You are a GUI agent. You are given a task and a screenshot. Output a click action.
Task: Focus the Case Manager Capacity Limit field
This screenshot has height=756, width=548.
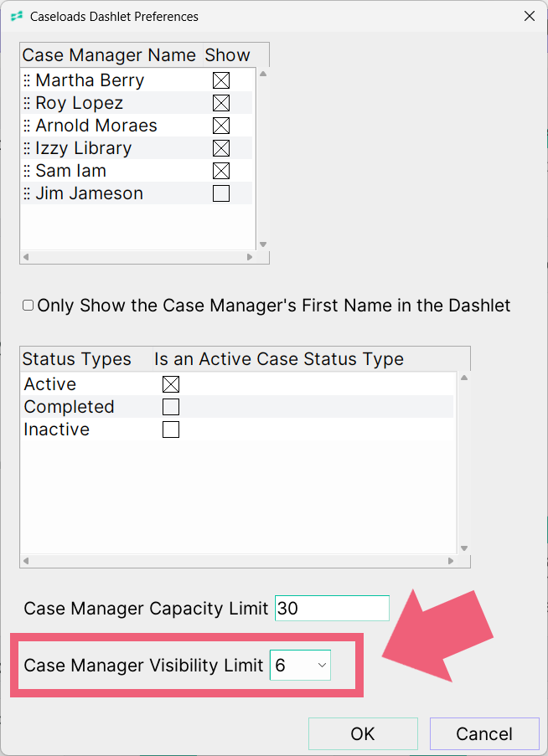(x=332, y=608)
